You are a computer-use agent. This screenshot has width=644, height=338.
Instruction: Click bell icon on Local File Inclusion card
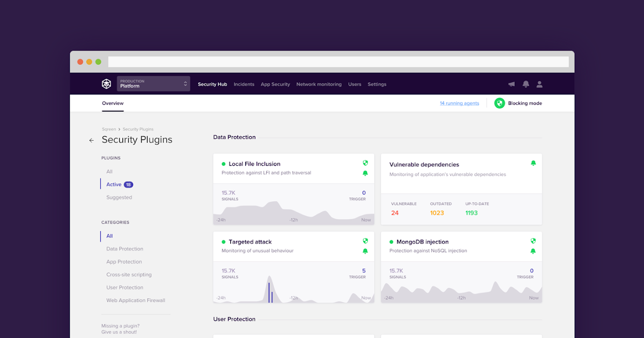365,173
